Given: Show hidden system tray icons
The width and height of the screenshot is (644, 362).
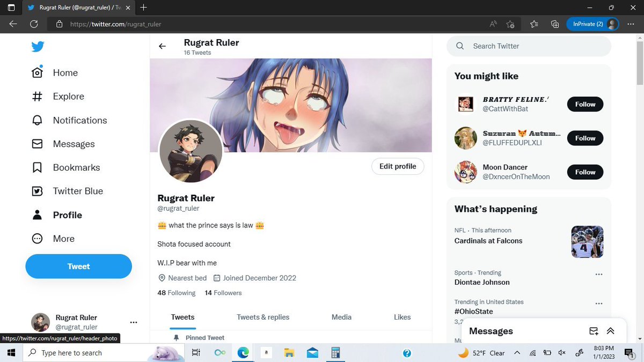Looking at the screenshot, I should (517, 353).
